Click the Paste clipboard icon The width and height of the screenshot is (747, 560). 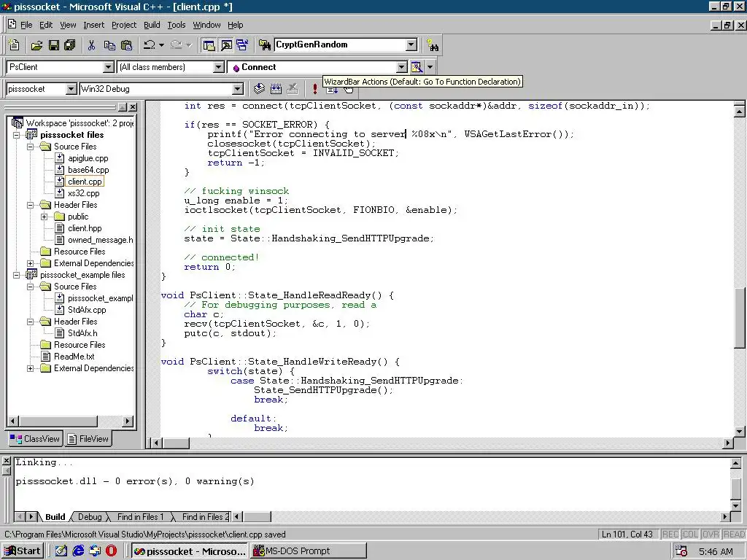[126, 45]
